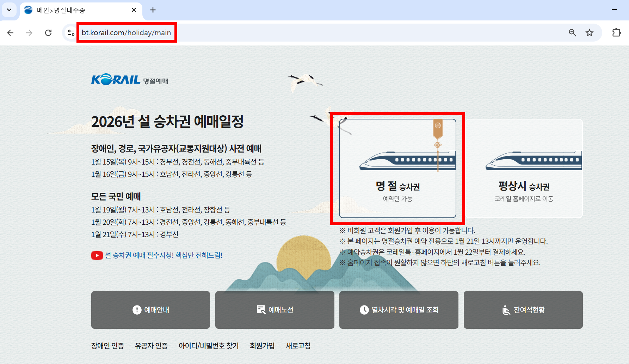Click the back navigation arrow
This screenshot has width=629, height=364.
10,32
